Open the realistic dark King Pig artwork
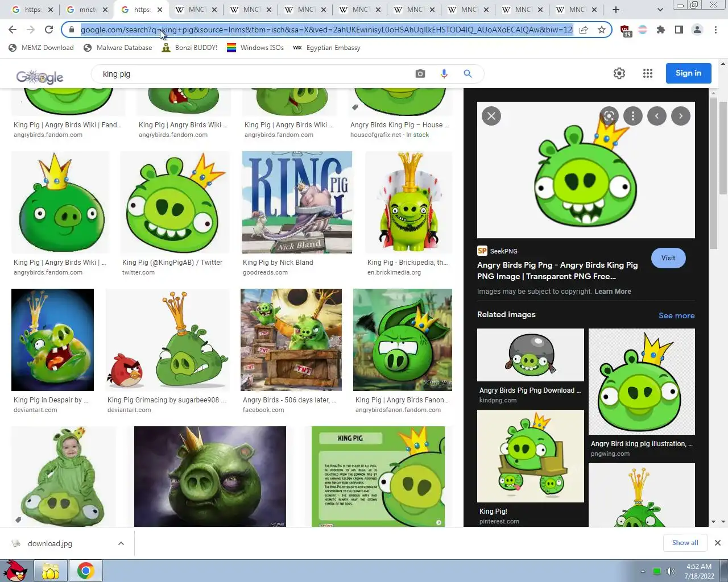This screenshot has height=582, width=728. pyautogui.click(x=210, y=476)
